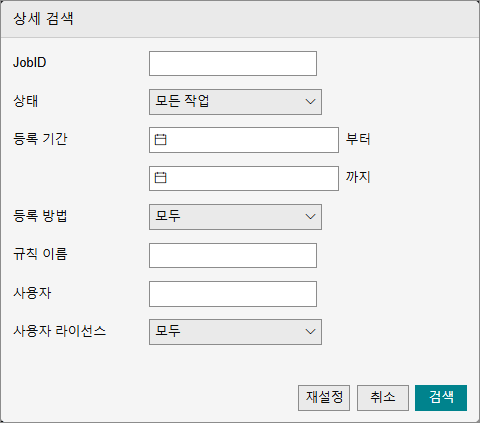Click the 취소 button
Image resolution: width=480 pixels, height=423 pixels.
pyautogui.click(x=383, y=398)
